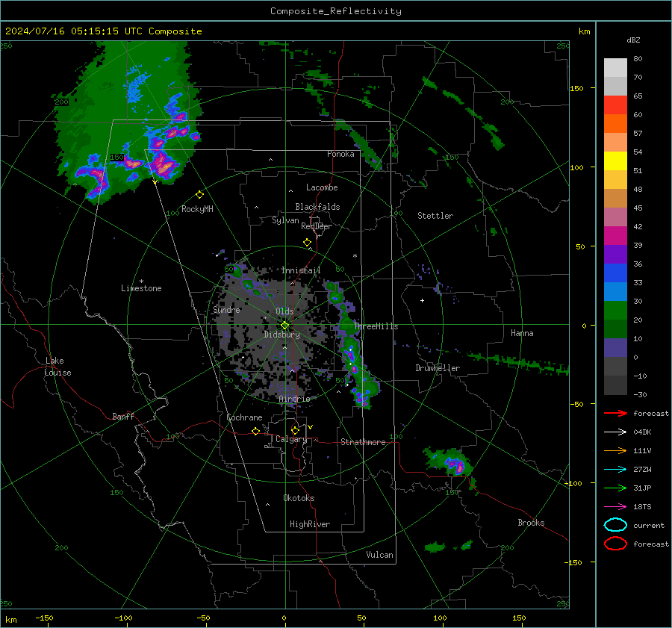Pick the cyan 27ZW arrow icon

pyautogui.click(x=615, y=470)
